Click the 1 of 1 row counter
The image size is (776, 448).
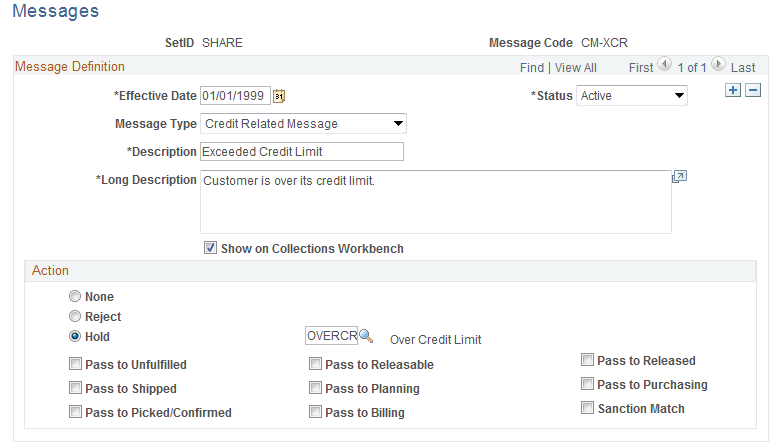coord(692,68)
